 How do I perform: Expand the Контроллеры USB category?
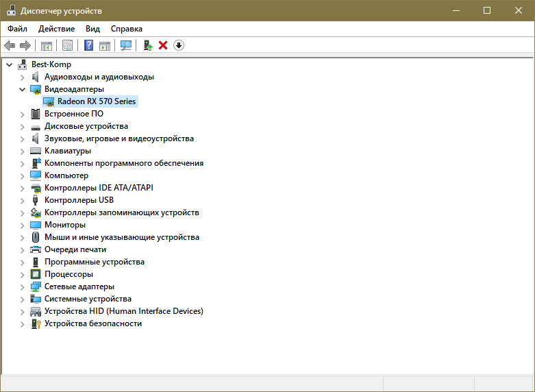coord(23,200)
